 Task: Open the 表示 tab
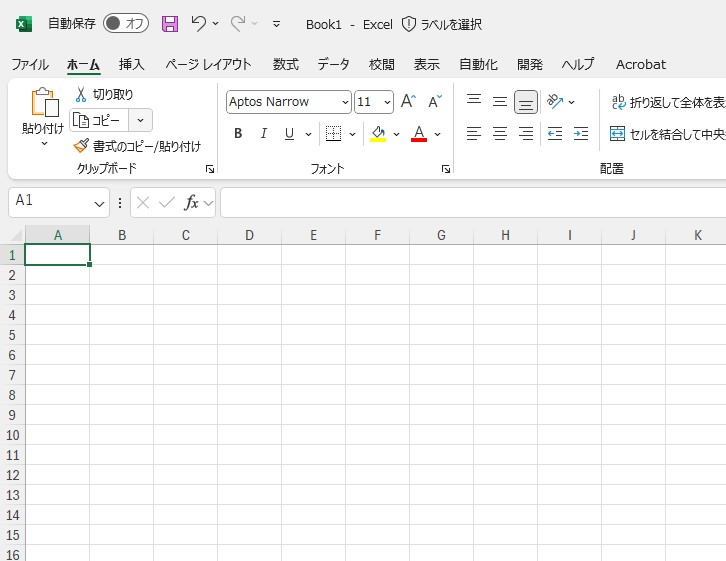coord(426,64)
